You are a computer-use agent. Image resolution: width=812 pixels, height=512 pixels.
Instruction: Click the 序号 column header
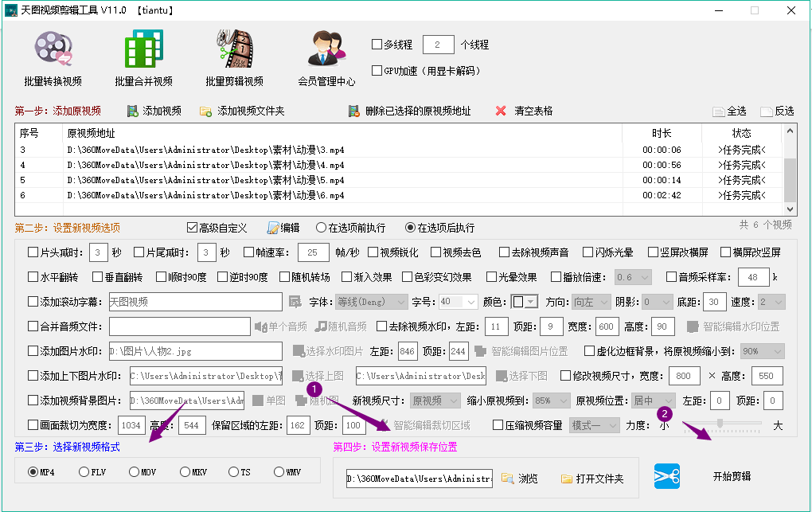pos(39,133)
